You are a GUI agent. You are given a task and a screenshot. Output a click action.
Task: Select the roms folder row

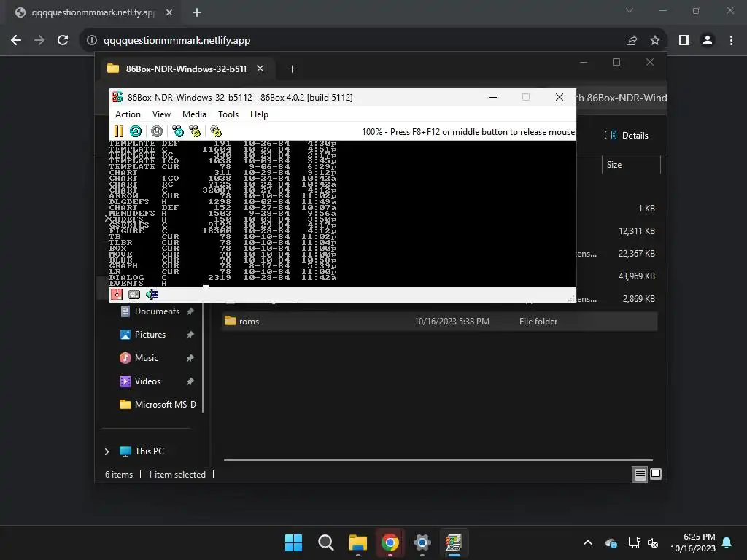(440, 322)
